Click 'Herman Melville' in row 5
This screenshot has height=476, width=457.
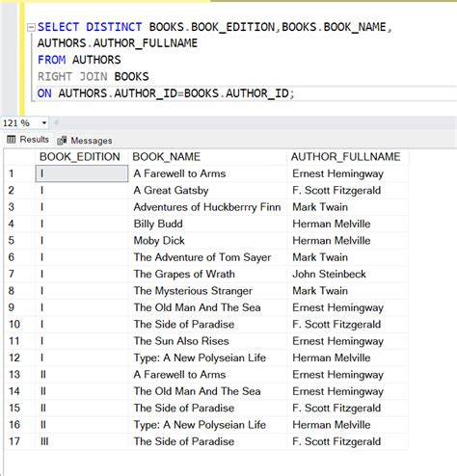(x=347, y=241)
